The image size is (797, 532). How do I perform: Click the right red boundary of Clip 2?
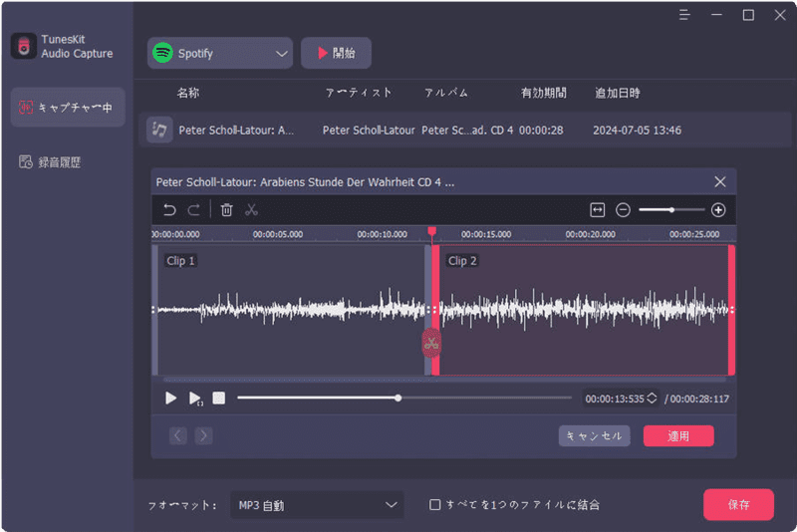pos(731,310)
